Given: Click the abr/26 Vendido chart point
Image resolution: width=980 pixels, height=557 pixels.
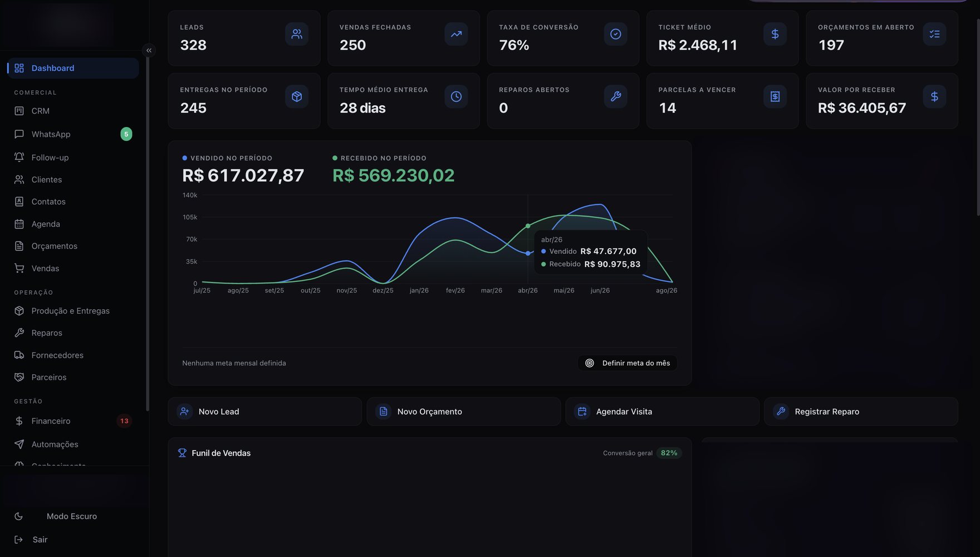Looking at the screenshot, I should click(x=528, y=253).
